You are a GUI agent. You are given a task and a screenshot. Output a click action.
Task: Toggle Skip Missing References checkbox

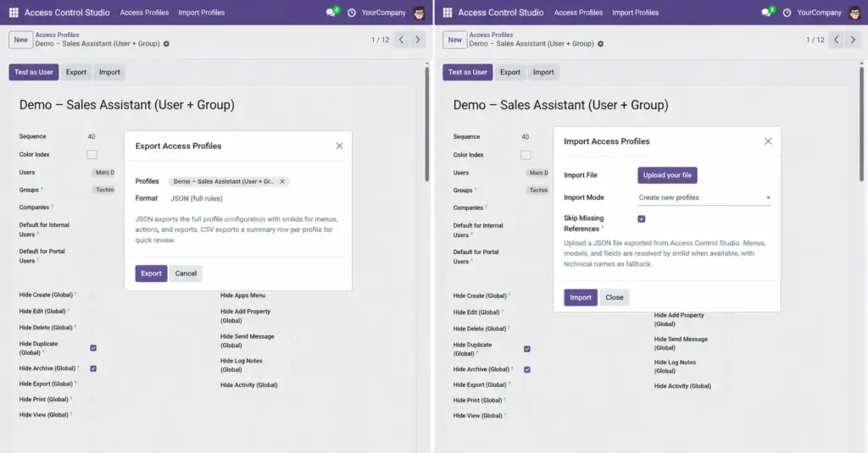tap(642, 219)
